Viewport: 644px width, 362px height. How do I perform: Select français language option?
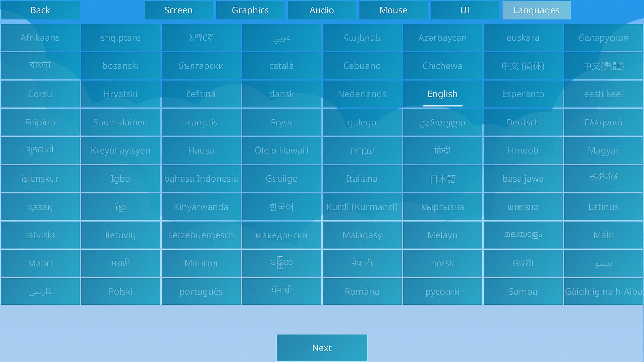coord(201,122)
